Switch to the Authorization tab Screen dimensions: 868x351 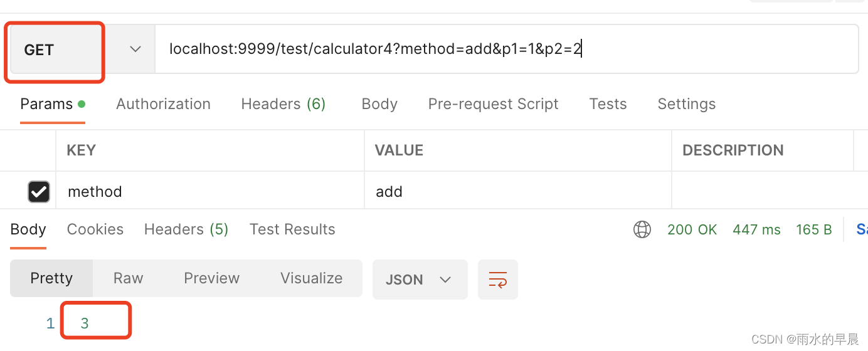163,104
